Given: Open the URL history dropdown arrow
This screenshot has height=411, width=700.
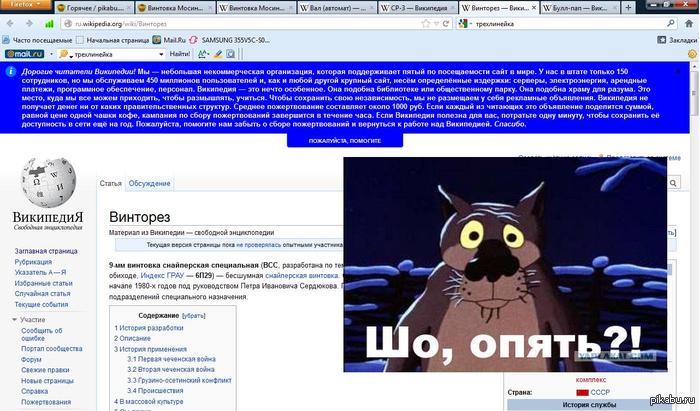Looking at the screenshot, I should 436,24.
